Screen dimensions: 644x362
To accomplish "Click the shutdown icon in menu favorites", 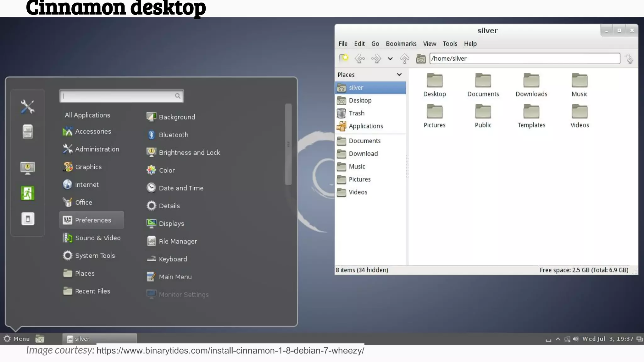I will (x=28, y=219).
